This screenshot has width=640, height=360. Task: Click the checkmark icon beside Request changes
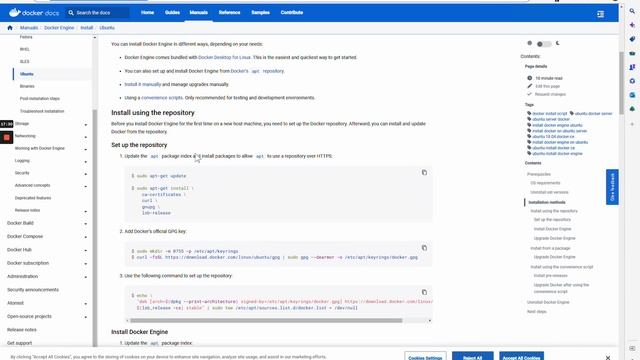point(529,94)
